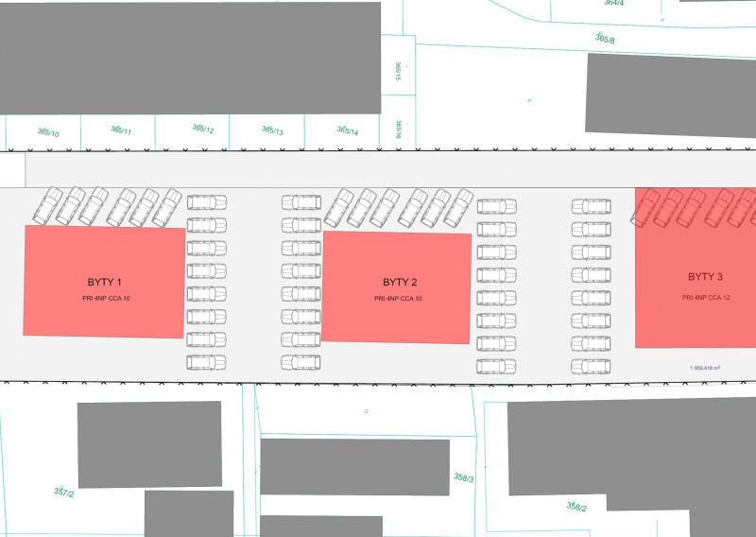
Task: Click the grey building left of label 358/3
Action: tap(355, 467)
